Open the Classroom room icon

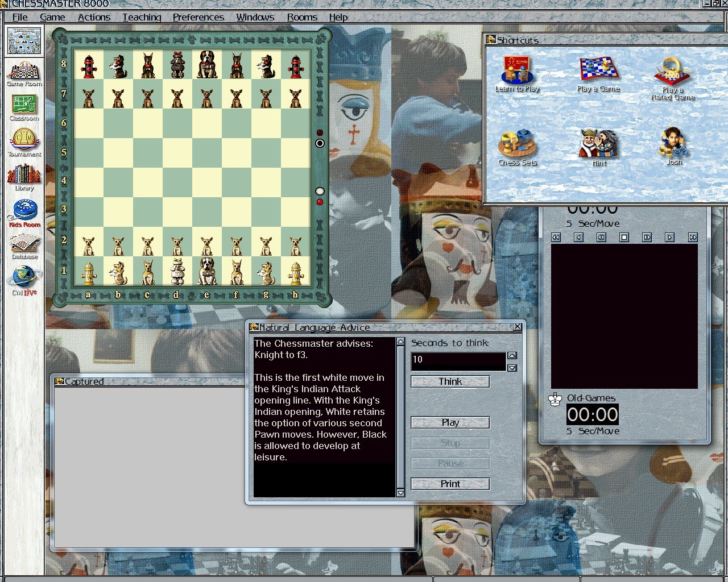pos(24,108)
